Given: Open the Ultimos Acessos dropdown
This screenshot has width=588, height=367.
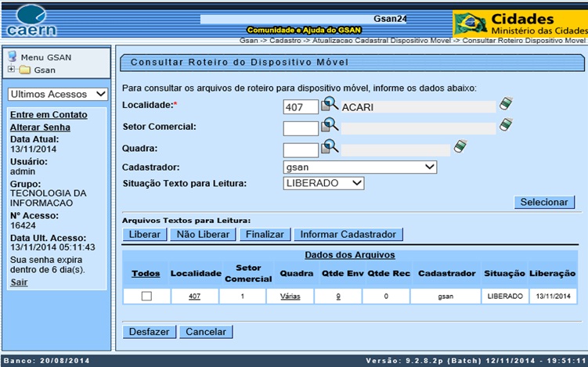Looking at the screenshot, I should click(x=56, y=94).
